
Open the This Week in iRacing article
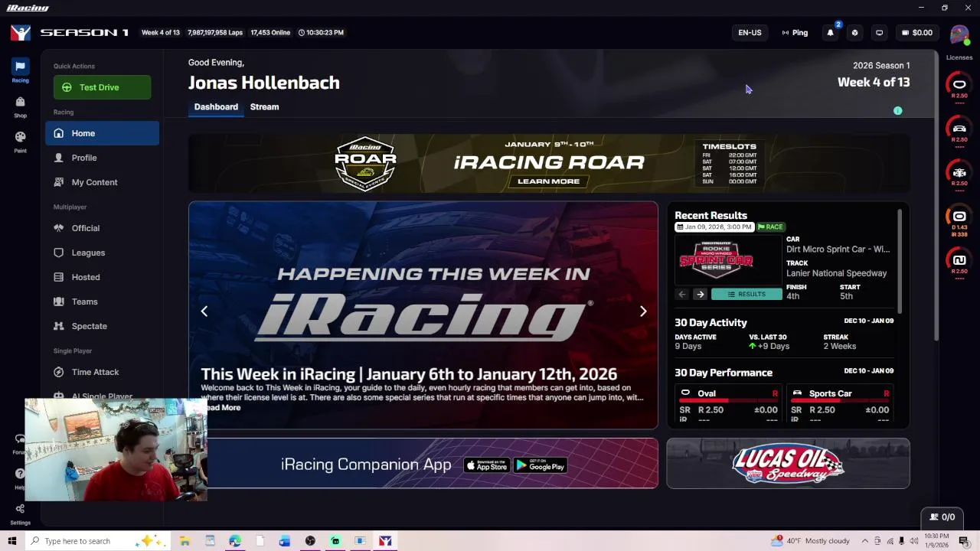(409, 374)
